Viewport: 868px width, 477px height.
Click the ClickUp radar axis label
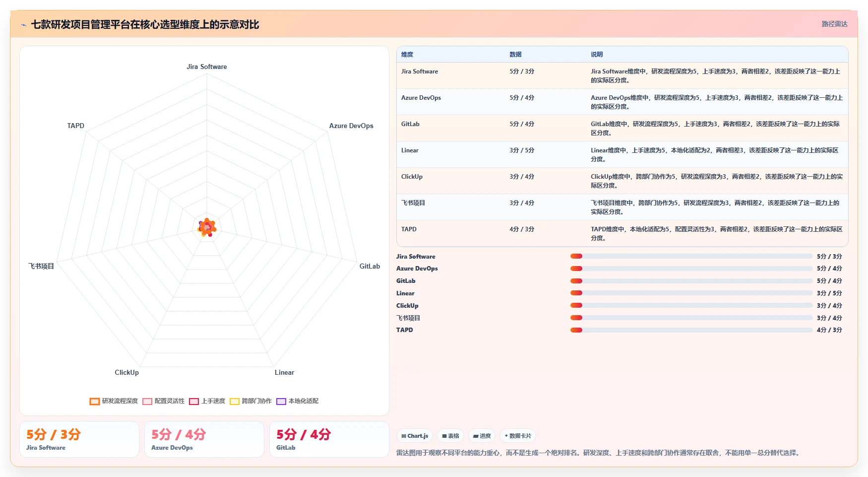coord(127,372)
